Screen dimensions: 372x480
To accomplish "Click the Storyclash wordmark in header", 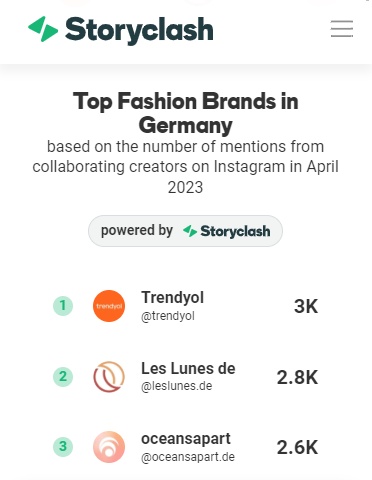I will 139,30.
